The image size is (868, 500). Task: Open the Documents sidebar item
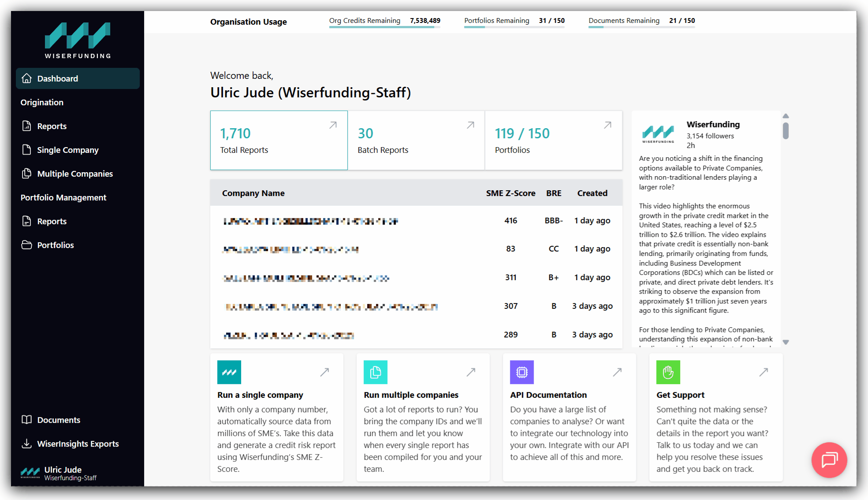(x=58, y=420)
